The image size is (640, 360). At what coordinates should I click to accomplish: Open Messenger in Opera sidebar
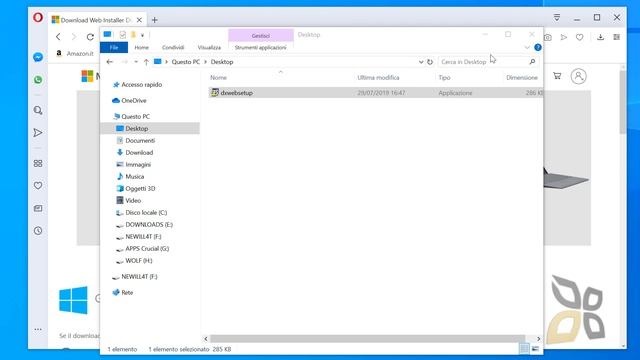click(38, 57)
